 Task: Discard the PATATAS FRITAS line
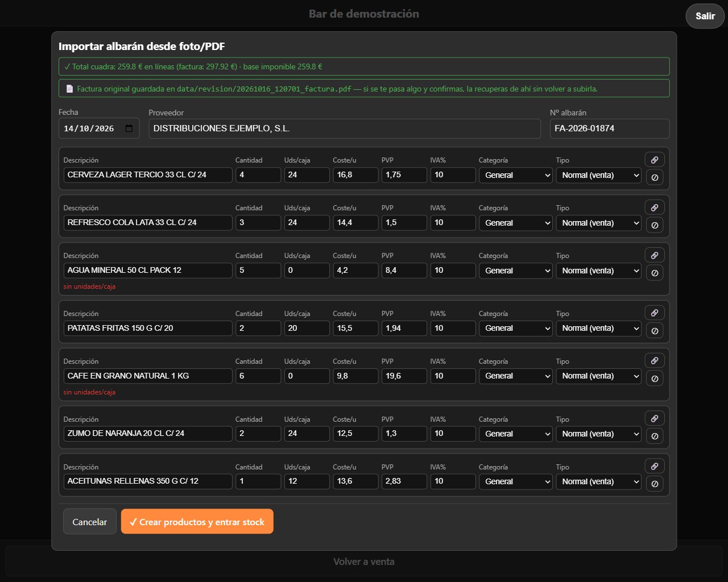(655, 330)
